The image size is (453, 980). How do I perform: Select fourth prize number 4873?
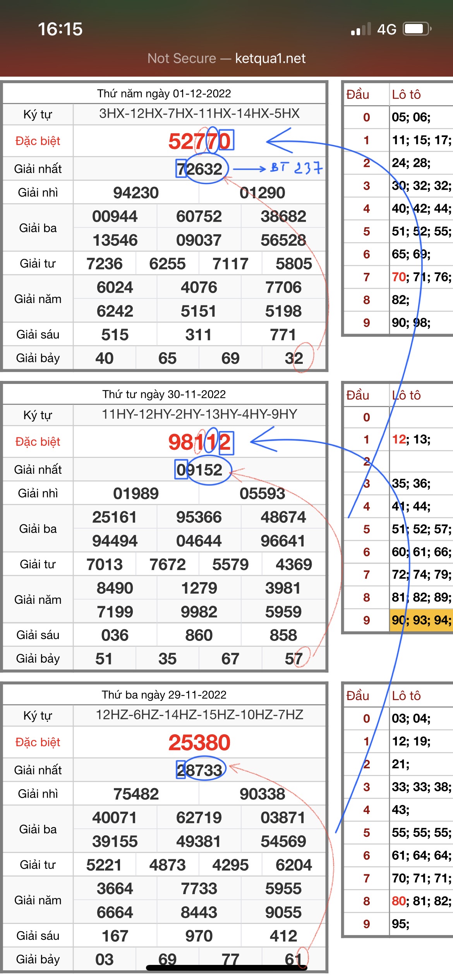pos(168,865)
